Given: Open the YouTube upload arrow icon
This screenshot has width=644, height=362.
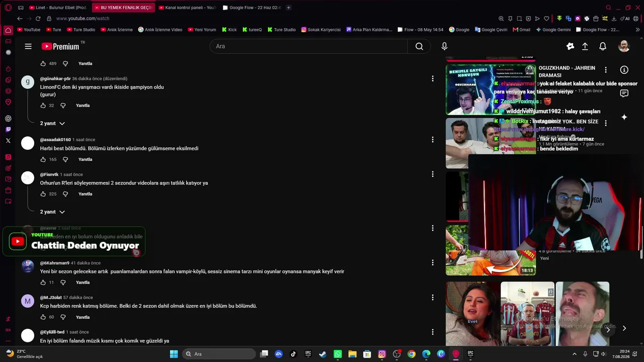Looking at the screenshot, I should [585, 46].
